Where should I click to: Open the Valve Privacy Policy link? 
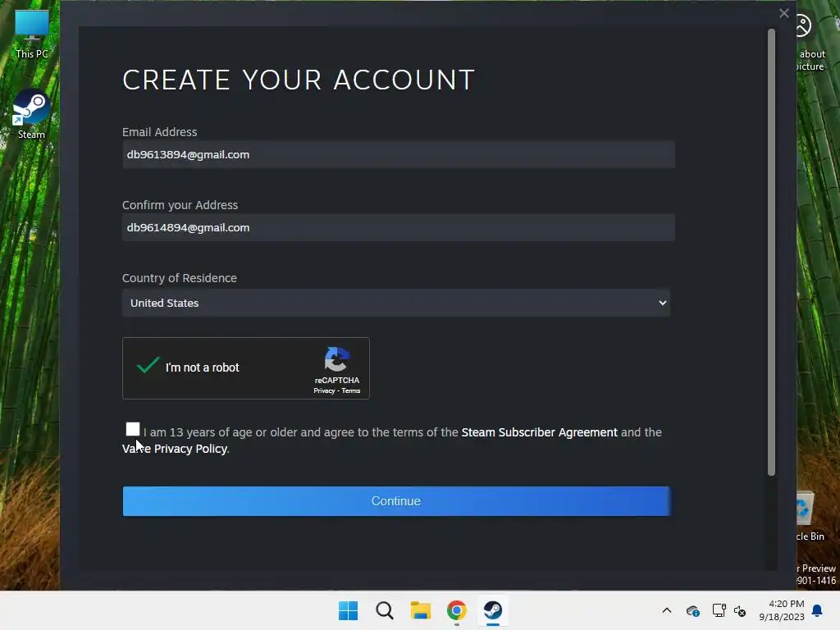click(x=176, y=449)
